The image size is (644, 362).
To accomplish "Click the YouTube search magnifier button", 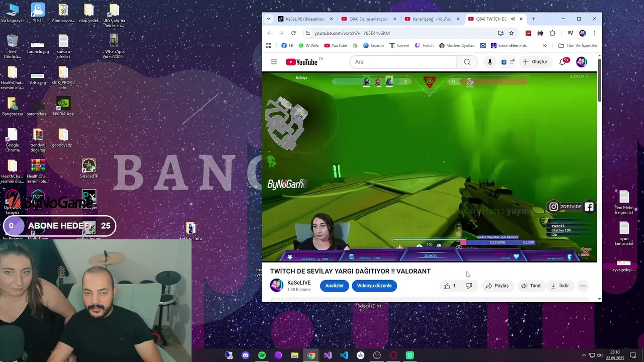I will click(x=467, y=62).
